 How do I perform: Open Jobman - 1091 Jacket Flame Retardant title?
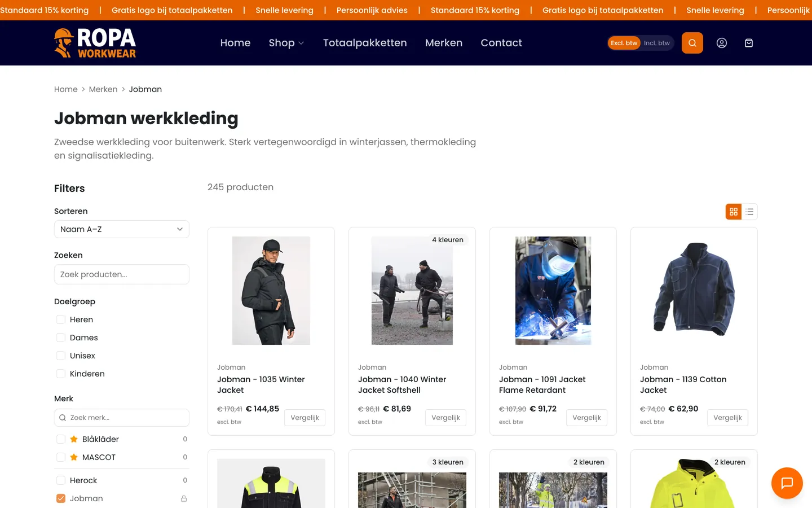[542, 385]
